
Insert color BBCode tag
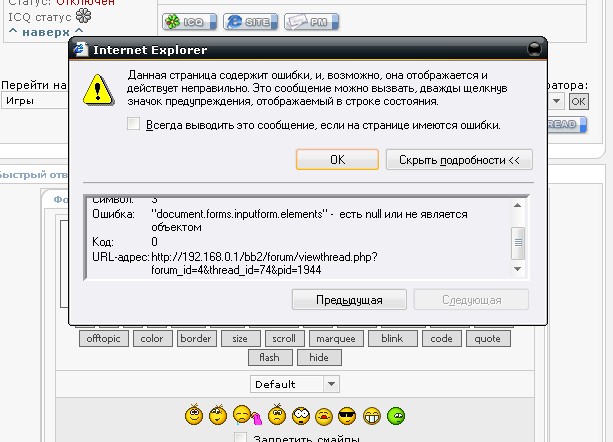click(x=152, y=338)
